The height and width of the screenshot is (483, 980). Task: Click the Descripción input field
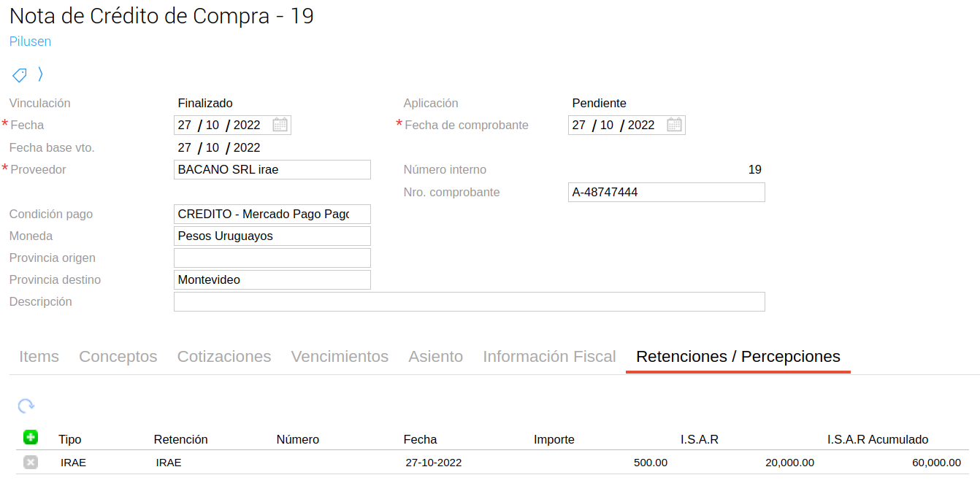pos(470,302)
